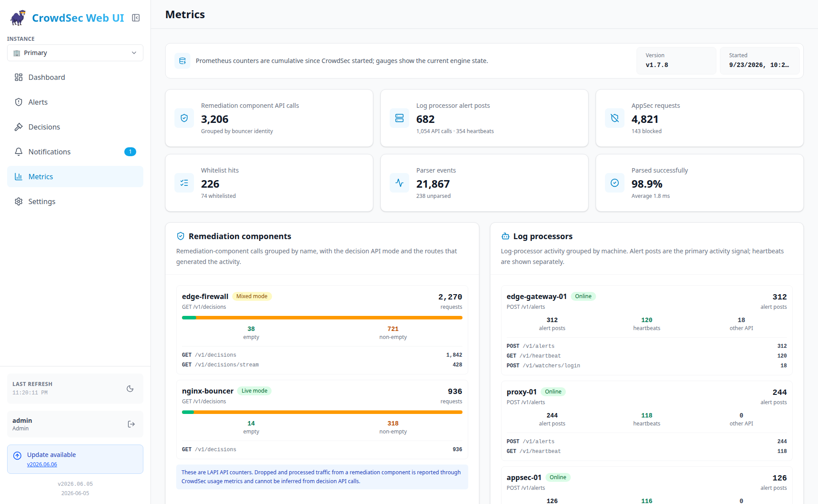The image size is (818, 504).
Task: Click the Parsed successfully check-circle icon
Action: point(615,183)
